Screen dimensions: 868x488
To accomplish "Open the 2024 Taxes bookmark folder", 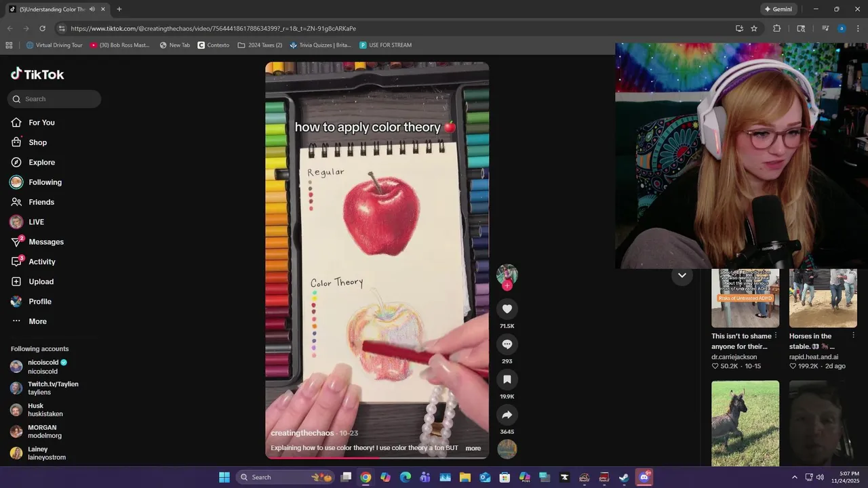I will tap(260, 45).
